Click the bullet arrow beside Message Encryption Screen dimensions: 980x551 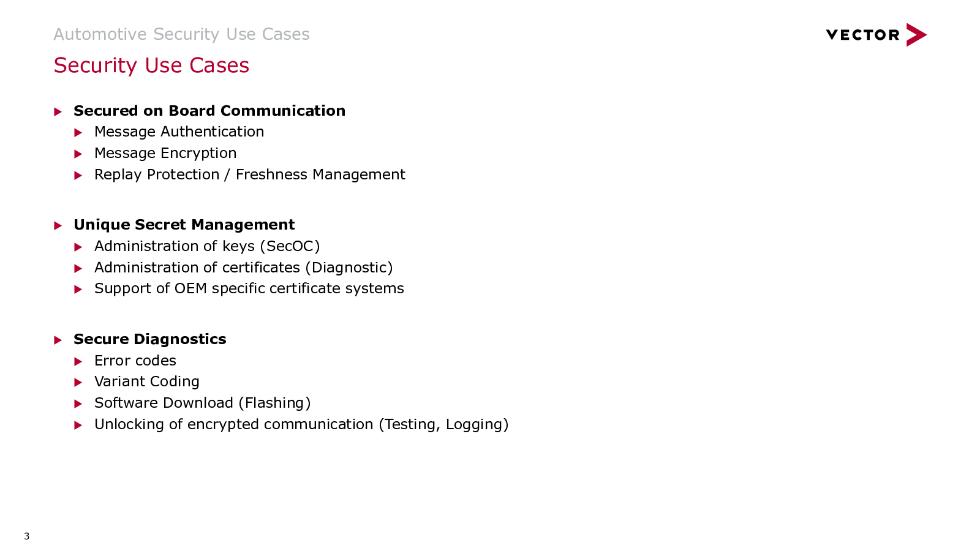pos(78,154)
